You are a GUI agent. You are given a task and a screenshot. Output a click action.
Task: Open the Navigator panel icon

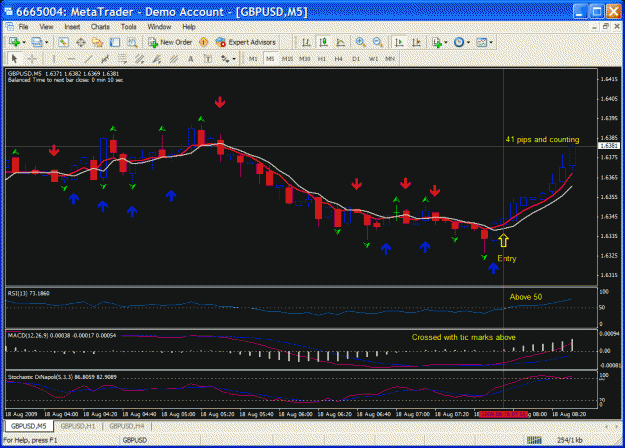coord(98,42)
